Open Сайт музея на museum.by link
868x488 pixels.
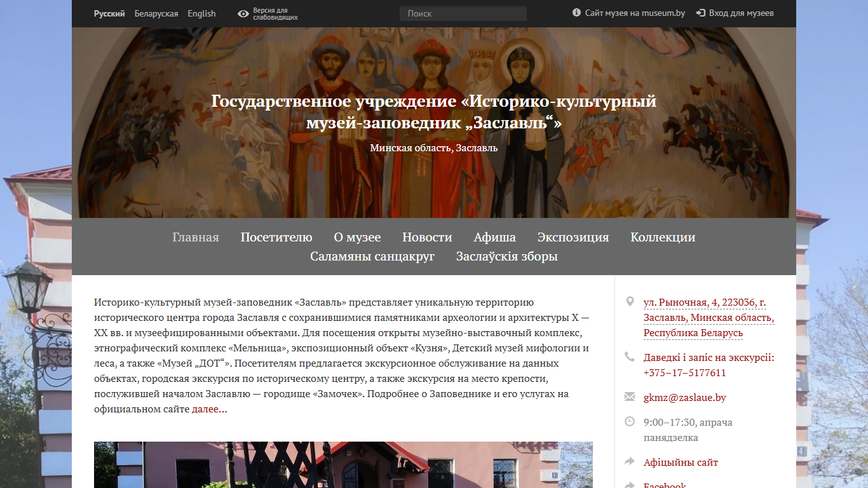635,13
